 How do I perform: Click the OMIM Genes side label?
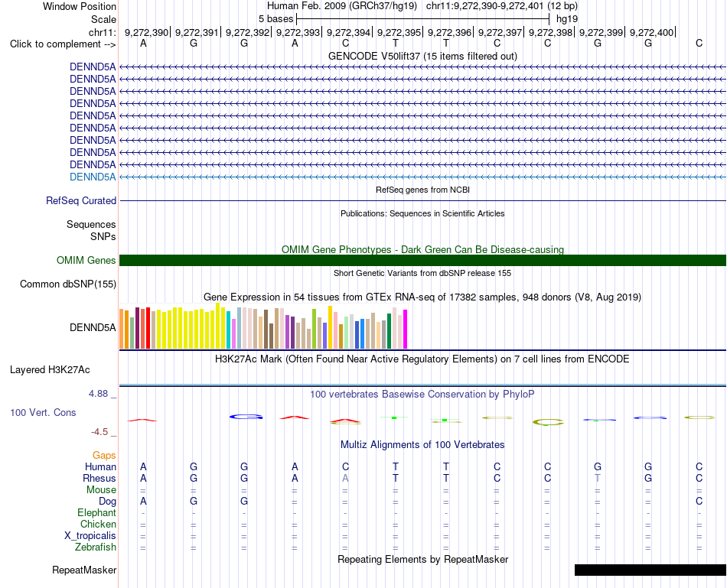pyautogui.click(x=86, y=261)
